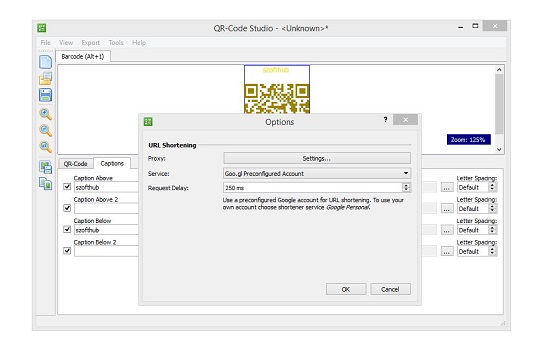This screenshot has width=550, height=360.
Task: Toggle the Caption Above checkbox
Action: point(67,187)
